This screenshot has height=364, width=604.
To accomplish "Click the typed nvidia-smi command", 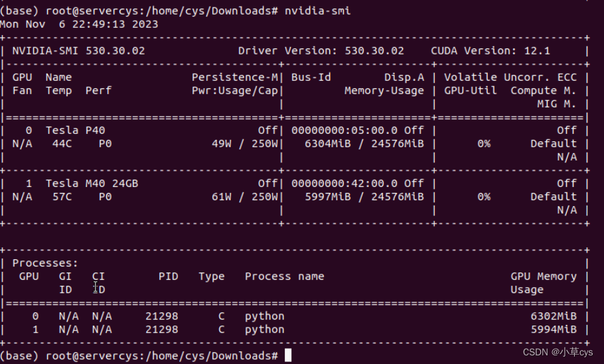I will pos(318,11).
